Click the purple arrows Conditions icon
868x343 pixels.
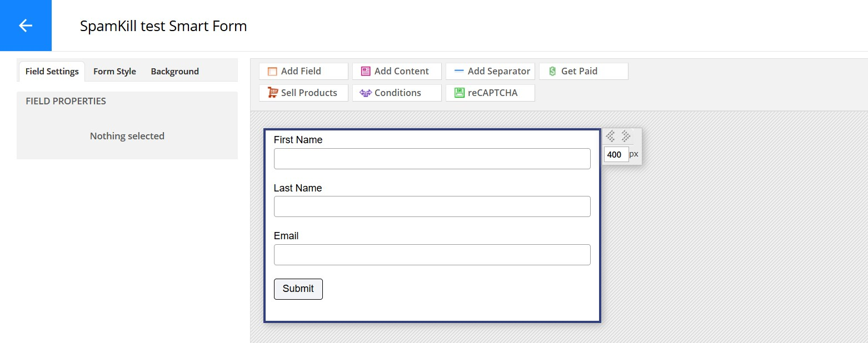pyautogui.click(x=365, y=93)
